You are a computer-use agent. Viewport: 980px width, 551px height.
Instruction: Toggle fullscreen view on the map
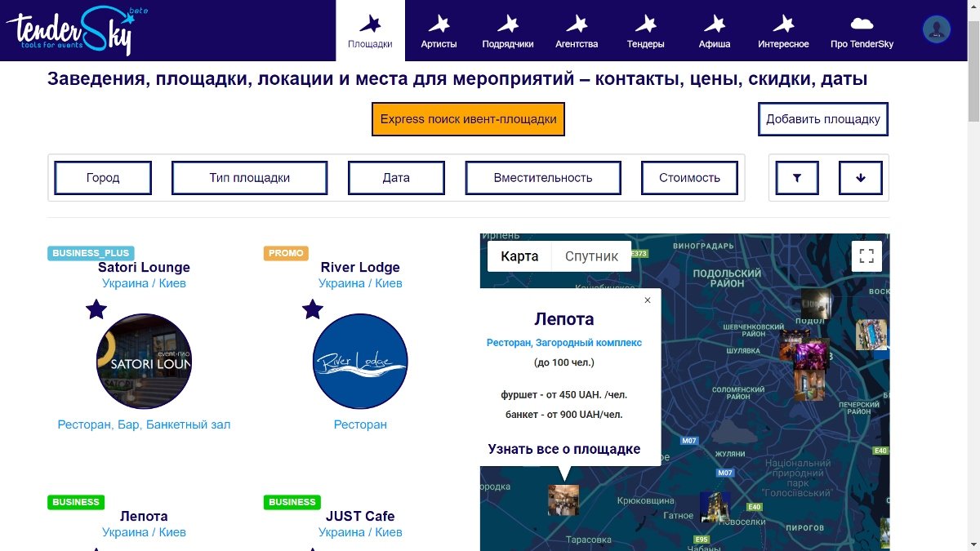(x=866, y=256)
